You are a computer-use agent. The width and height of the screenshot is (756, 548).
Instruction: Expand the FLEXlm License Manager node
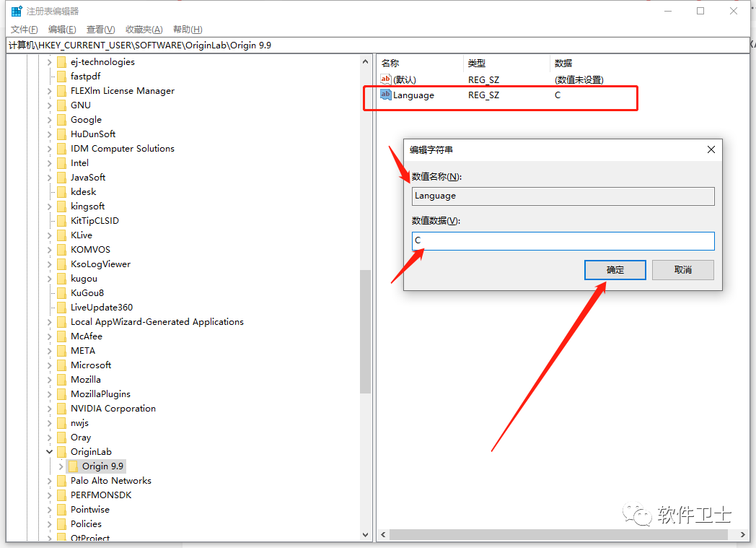[x=49, y=91]
